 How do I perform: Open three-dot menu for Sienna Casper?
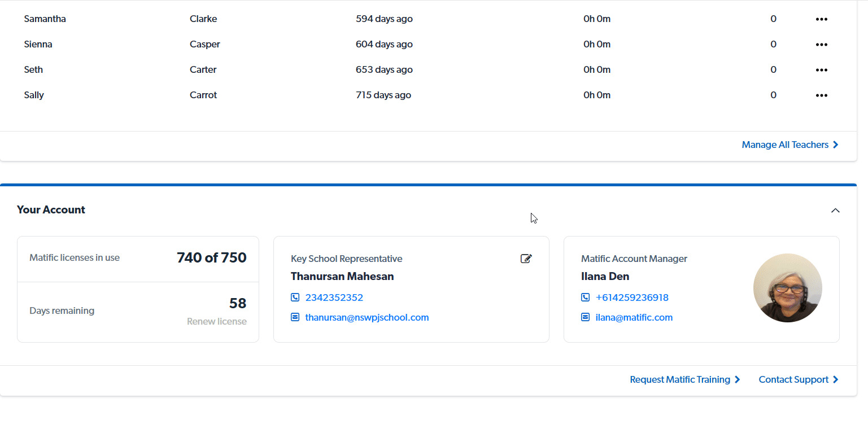click(821, 45)
